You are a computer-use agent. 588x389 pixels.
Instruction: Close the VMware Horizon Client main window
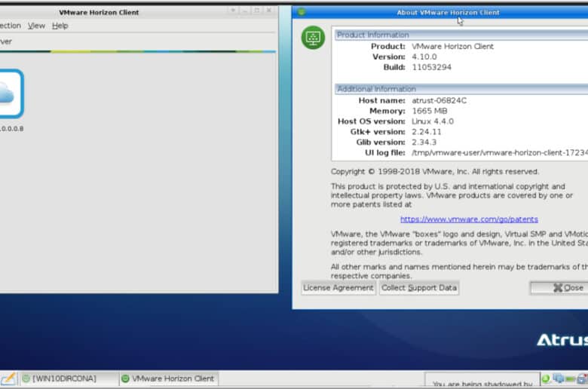pyautogui.click(x=269, y=11)
